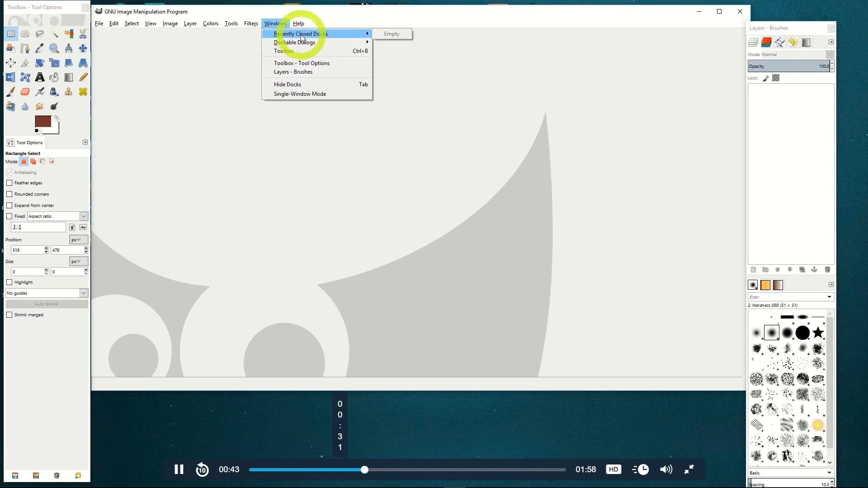Choose the Paths tool in the toolbox
868x488 pixels.
pyautogui.click(x=25, y=48)
